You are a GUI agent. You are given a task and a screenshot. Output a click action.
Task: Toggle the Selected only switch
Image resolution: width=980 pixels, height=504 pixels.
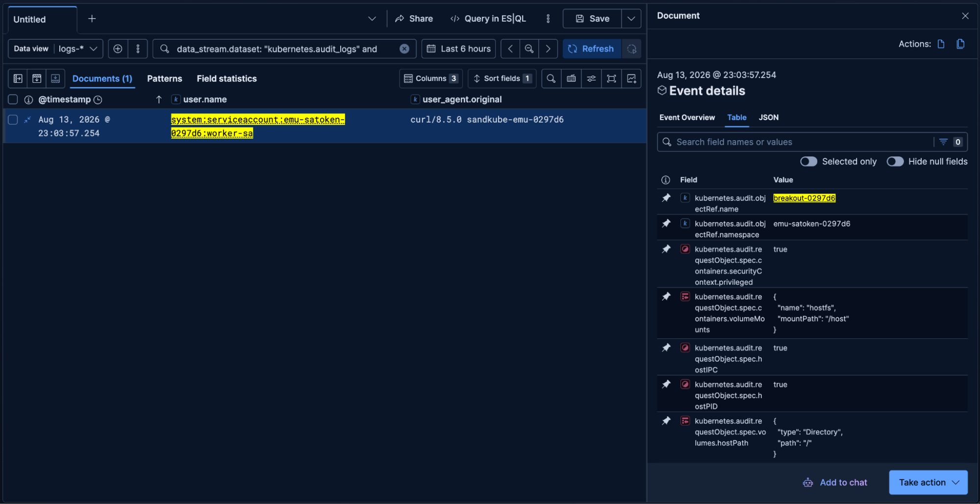pyautogui.click(x=808, y=162)
